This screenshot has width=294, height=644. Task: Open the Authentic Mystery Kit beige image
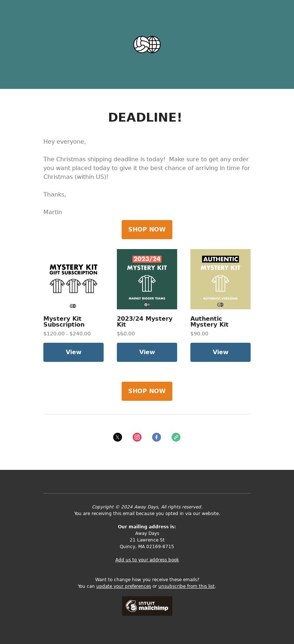click(220, 279)
